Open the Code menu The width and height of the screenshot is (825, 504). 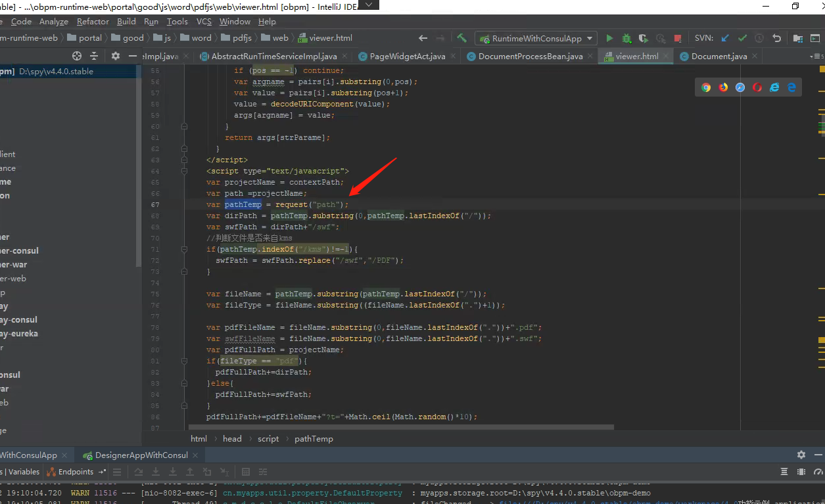21,22
